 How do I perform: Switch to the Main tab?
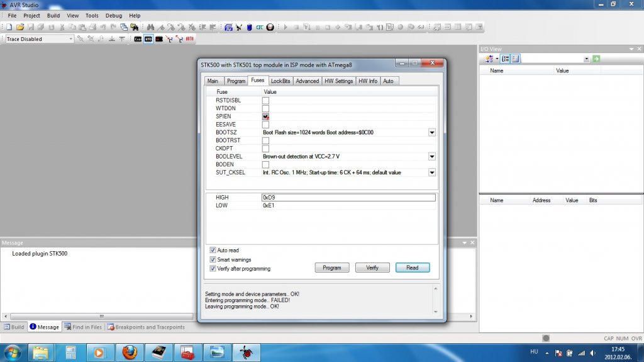pos(213,81)
